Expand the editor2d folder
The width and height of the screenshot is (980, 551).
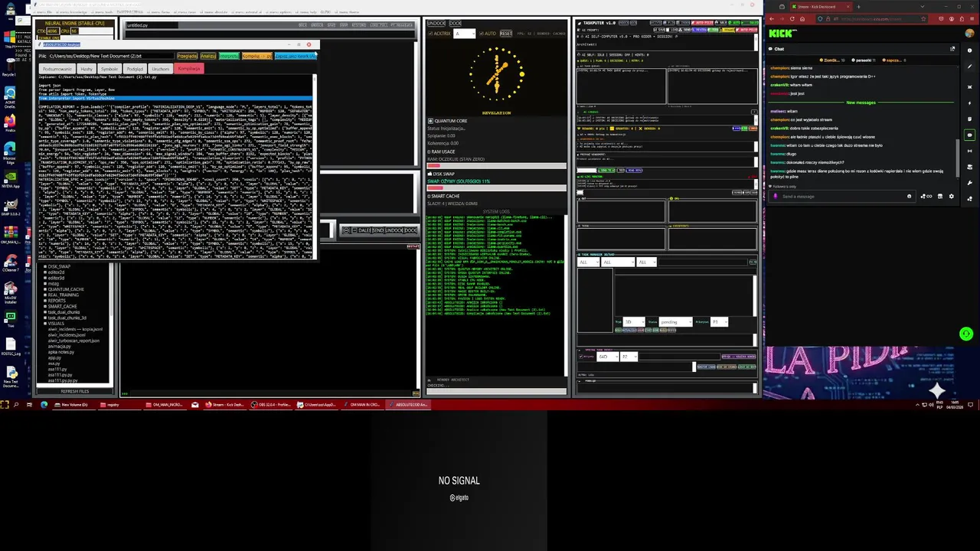[x=45, y=272]
